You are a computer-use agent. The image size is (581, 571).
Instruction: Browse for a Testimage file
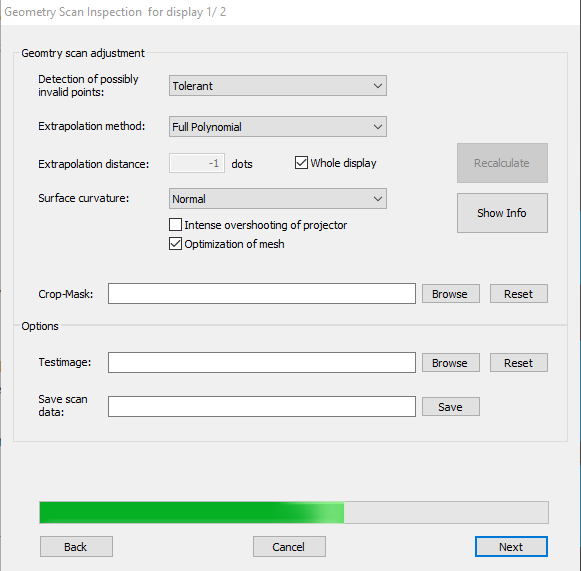click(451, 363)
